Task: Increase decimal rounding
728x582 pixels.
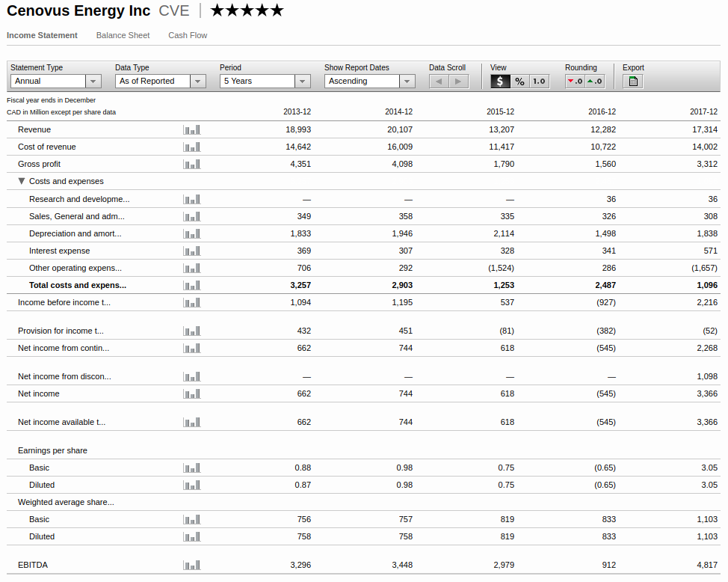Action: (x=595, y=82)
